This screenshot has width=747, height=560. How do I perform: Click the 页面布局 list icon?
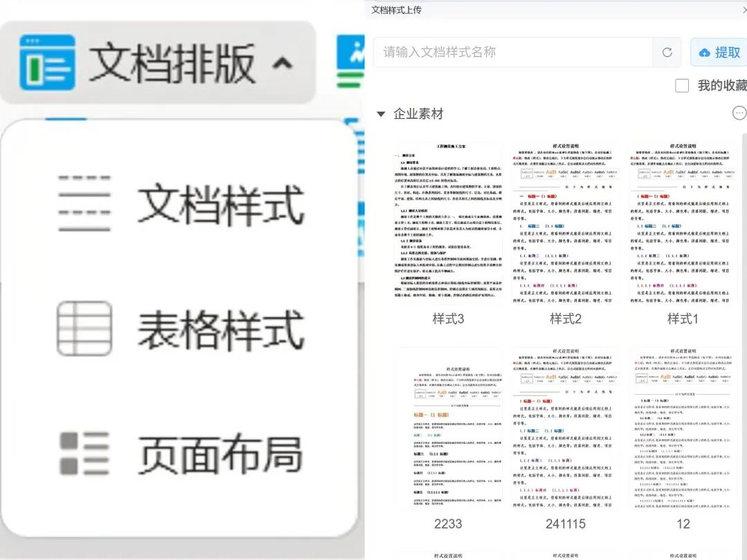pos(84,454)
